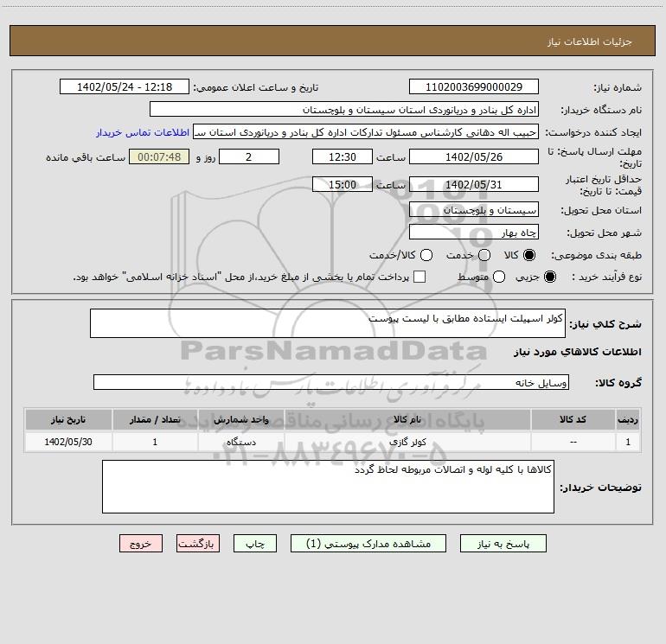Click delivery city field چاه بهار

coord(474,232)
